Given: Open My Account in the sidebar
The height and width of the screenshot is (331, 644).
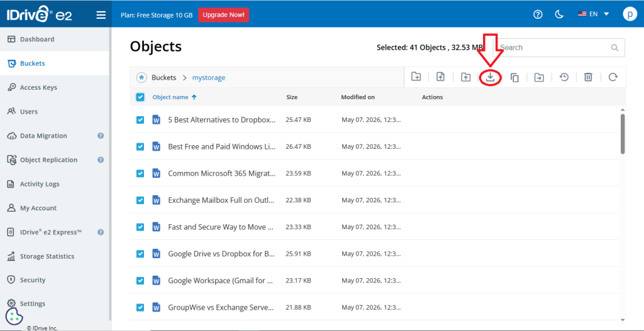Looking at the screenshot, I should tap(55, 208).
